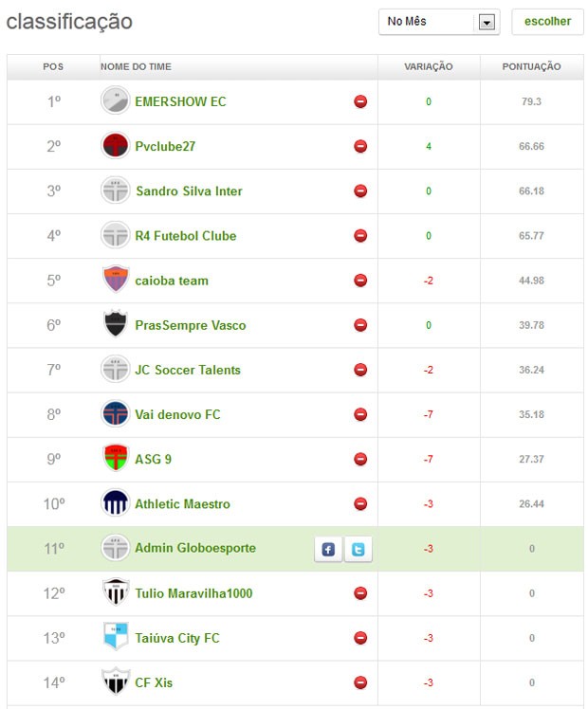Click the Twitter share icon
This screenshot has width=588, height=709.
358,549
